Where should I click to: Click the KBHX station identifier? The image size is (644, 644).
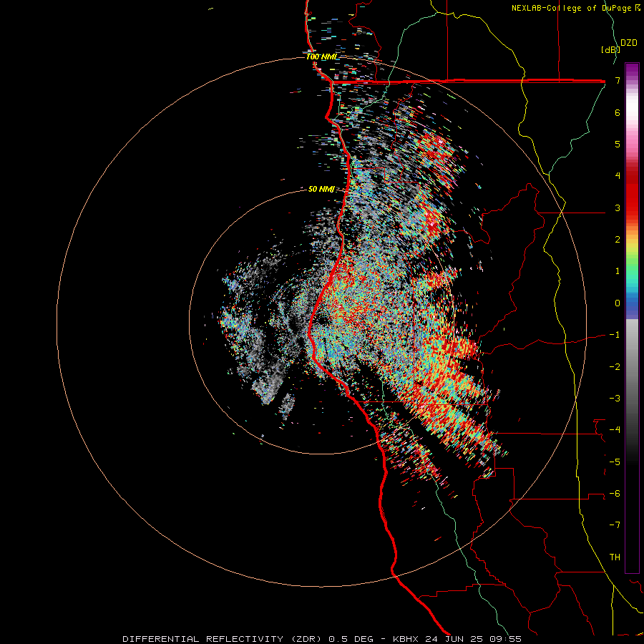[406, 639]
